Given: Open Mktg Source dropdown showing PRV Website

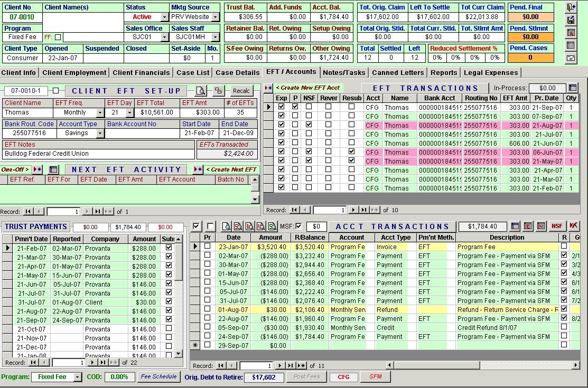Looking at the screenshot, I should [x=215, y=17].
